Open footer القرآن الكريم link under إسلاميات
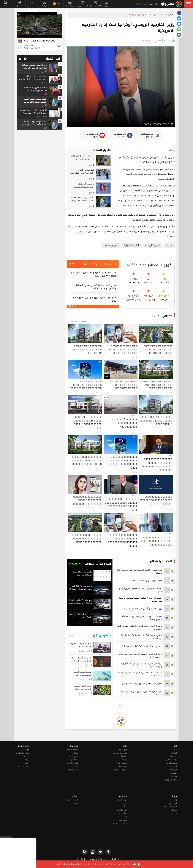The height and width of the screenshot is (868, 193). 123,813
